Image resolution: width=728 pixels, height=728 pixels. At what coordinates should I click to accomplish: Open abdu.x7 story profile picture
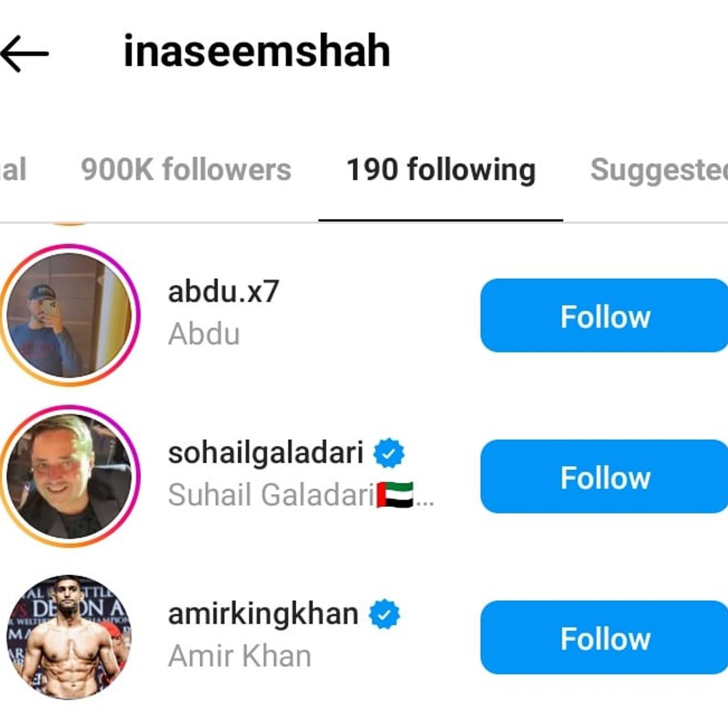pyautogui.click(x=69, y=315)
